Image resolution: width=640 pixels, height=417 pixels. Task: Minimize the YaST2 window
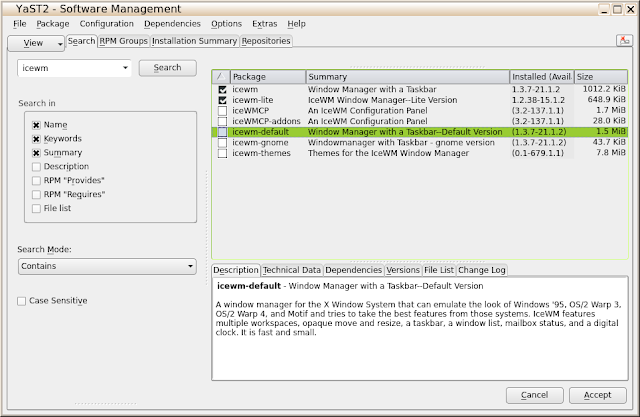coord(604,9)
